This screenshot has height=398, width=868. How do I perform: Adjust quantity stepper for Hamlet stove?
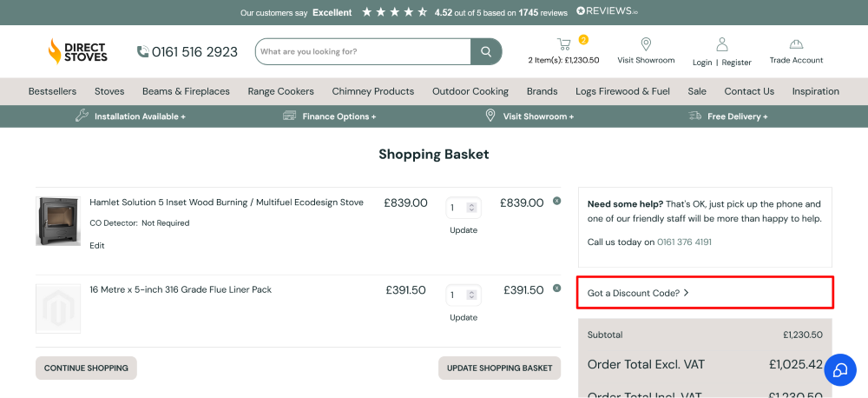point(471,208)
